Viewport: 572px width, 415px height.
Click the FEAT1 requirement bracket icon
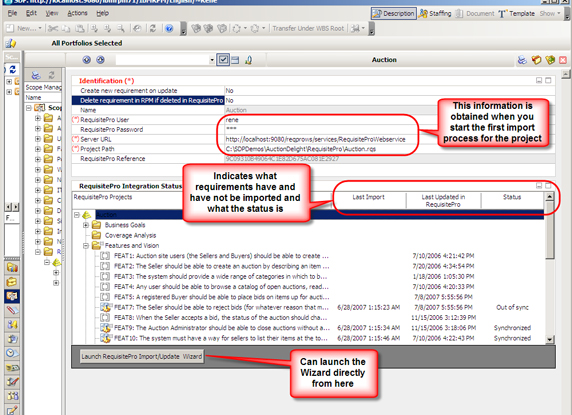tap(105, 256)
